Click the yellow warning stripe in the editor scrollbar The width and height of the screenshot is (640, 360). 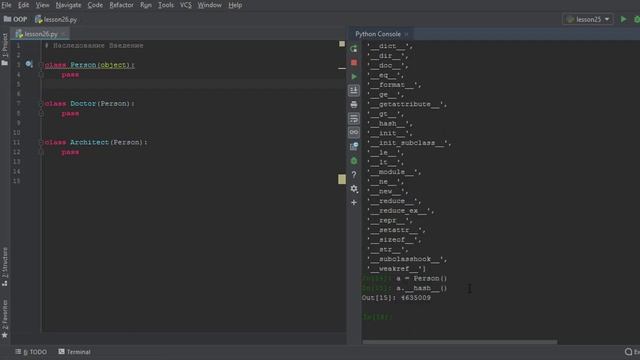coord(342,179)
